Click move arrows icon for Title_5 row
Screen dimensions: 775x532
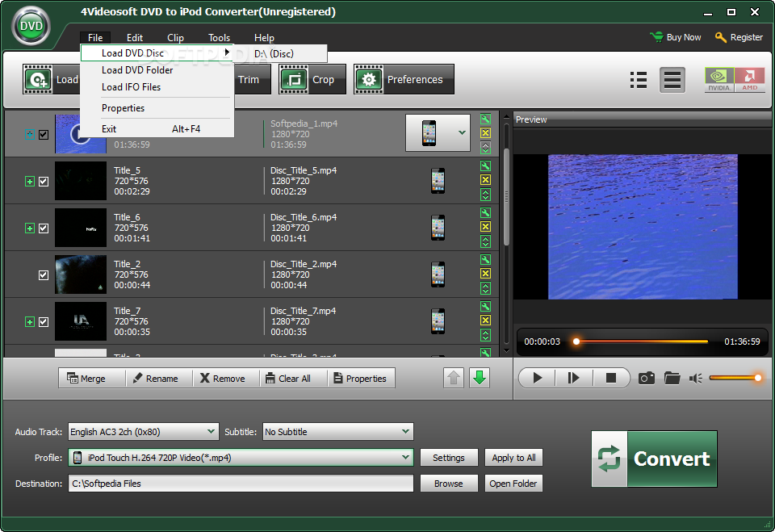click(x=485, y=195)
